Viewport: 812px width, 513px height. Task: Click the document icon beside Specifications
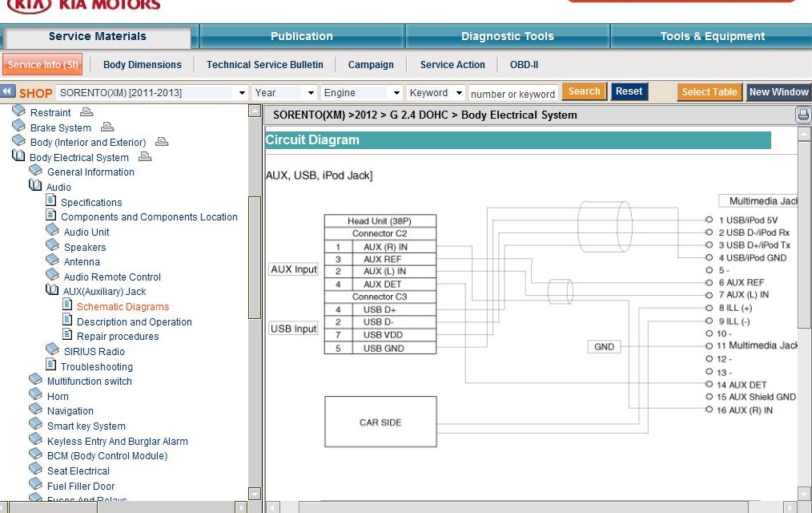click(x=51, y=202)
